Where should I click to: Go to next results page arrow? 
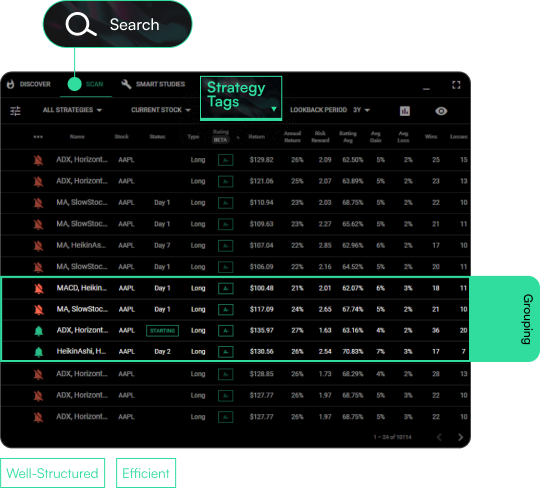460,437
